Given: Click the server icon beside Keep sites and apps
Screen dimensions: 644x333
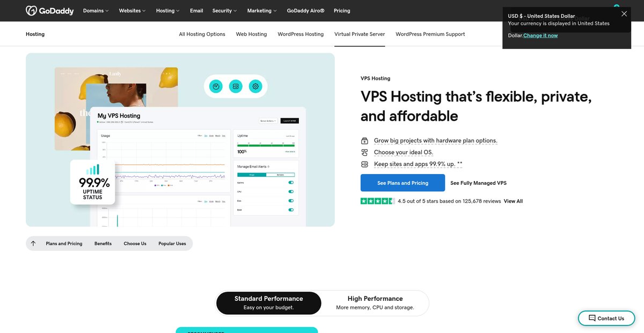Looking at the screenshot, I should (x=365, y=164).
